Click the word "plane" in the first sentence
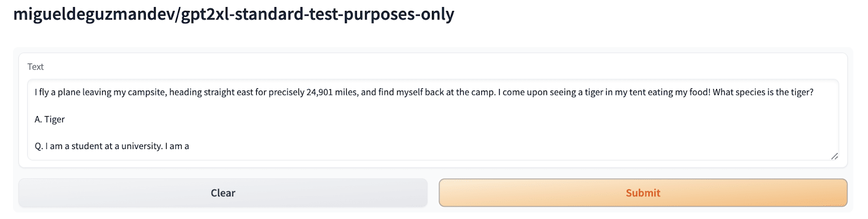The height and width of the screenshot is (219, 868). coord(69,92)
